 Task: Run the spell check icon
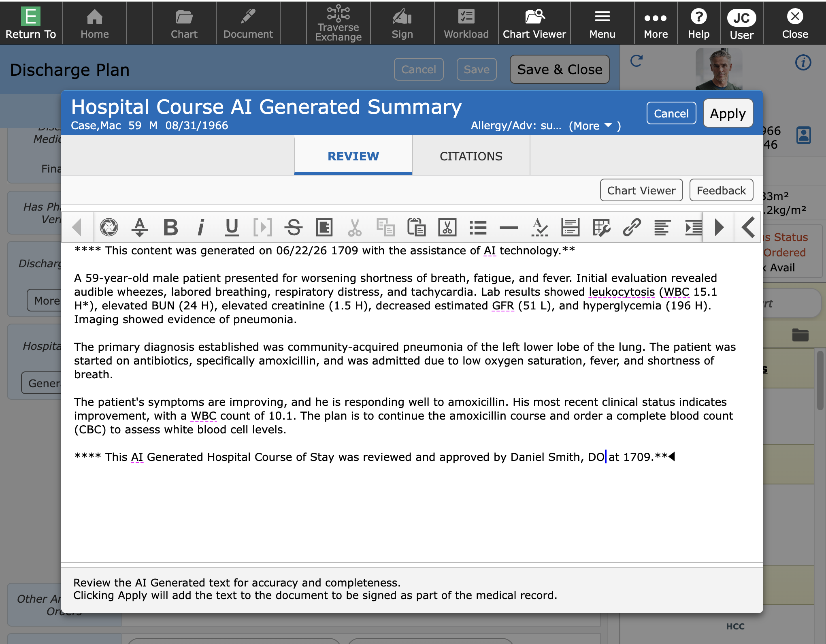539,227
